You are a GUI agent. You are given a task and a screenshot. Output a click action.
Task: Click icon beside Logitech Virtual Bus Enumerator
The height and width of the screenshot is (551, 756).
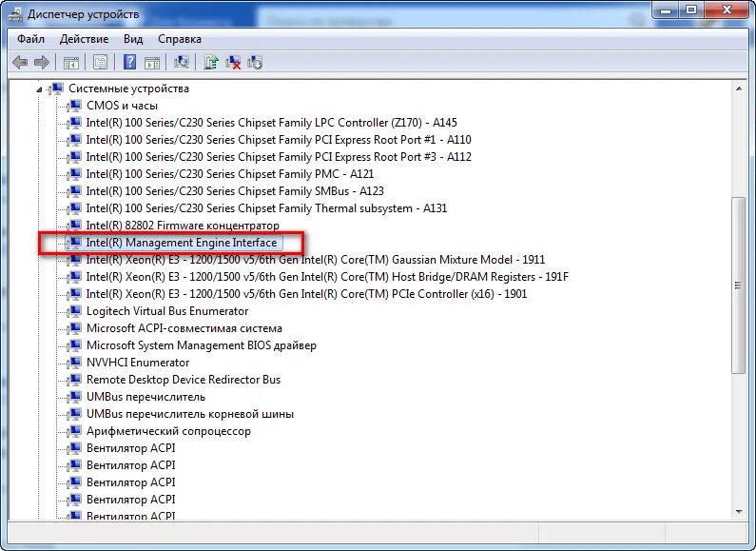[x=75, y=311]
